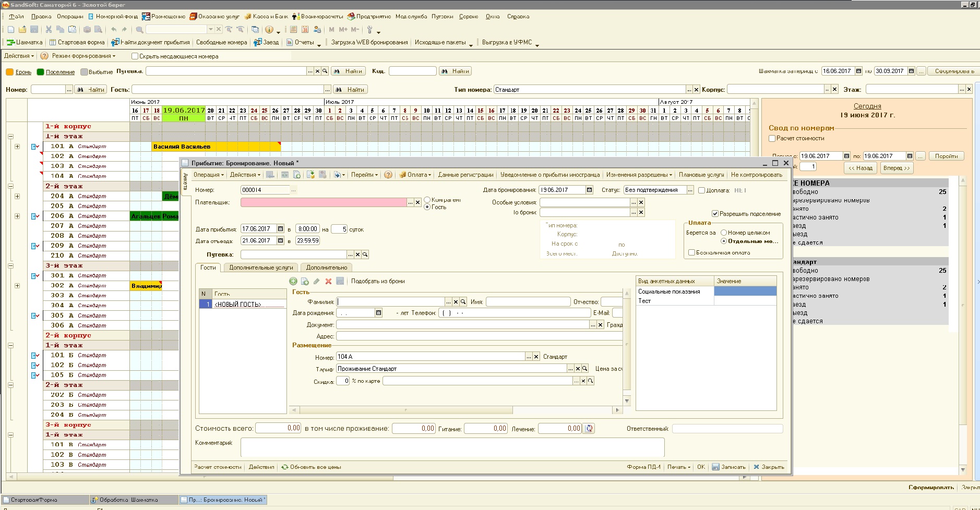Click the pencil edit guest icon

(316, 282)
